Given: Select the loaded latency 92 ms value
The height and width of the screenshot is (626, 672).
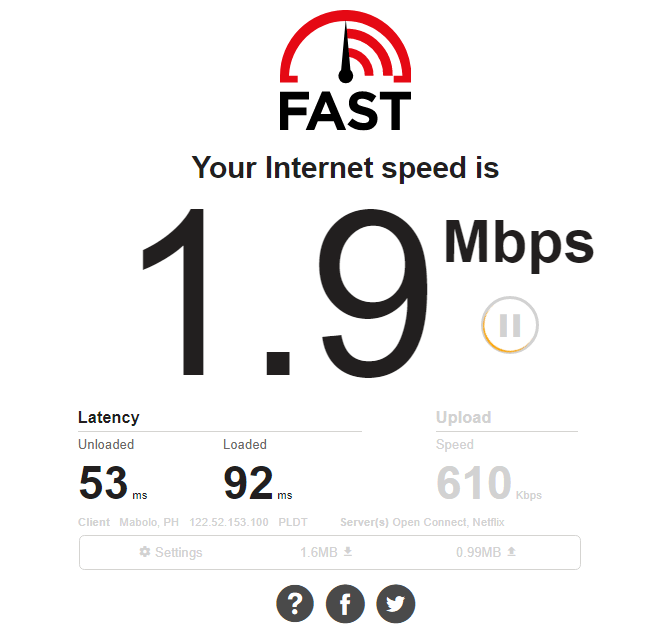Looking at the screenshot, I should [x=258, y=483].
